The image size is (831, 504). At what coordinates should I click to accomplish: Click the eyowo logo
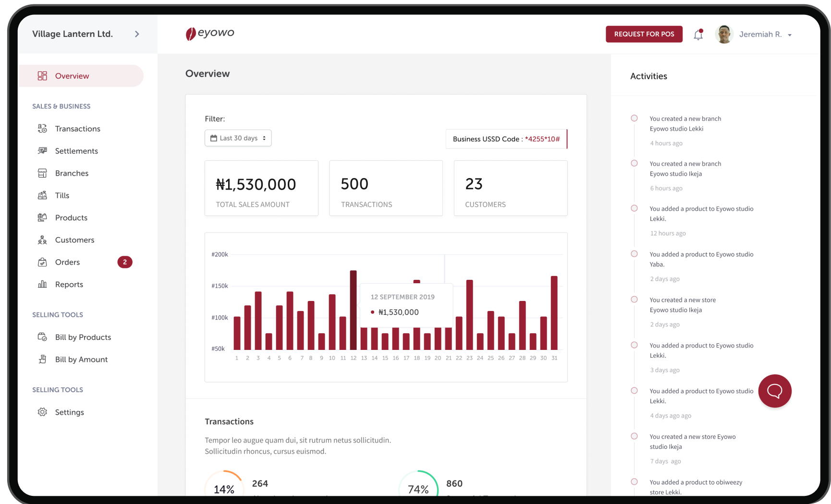[210, 34]
